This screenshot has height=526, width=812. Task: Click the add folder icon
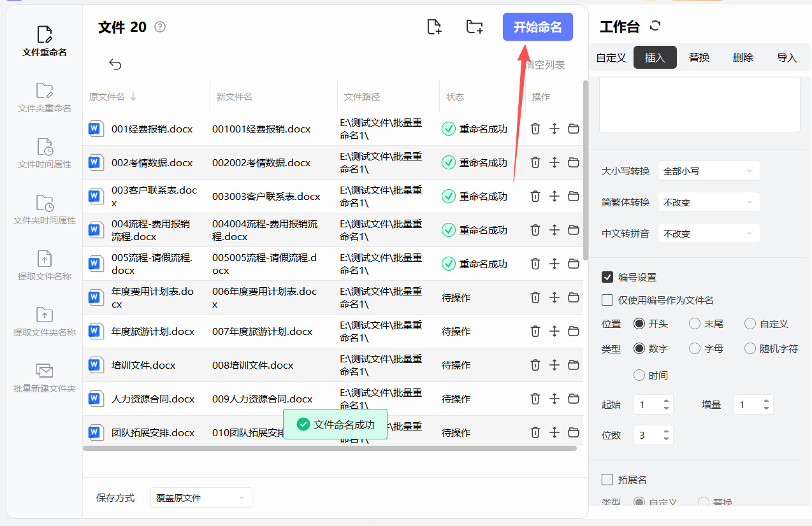pyautogui.click(x=474, y=27)
